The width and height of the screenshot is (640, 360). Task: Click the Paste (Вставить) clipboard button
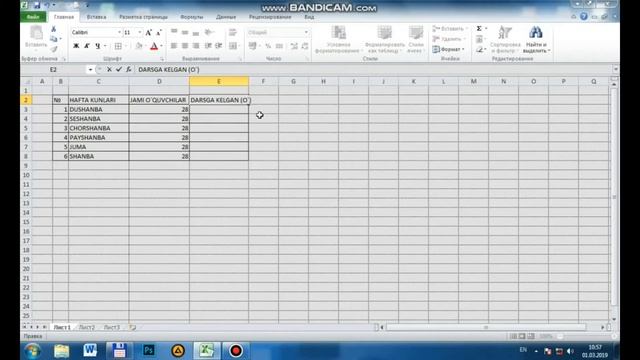(x=36, y=38)
